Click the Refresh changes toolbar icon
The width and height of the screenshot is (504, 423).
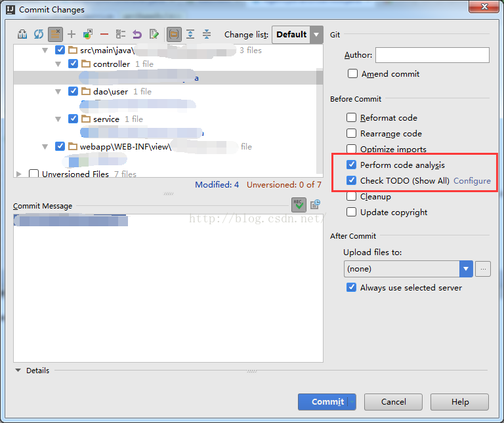[39, 34]
